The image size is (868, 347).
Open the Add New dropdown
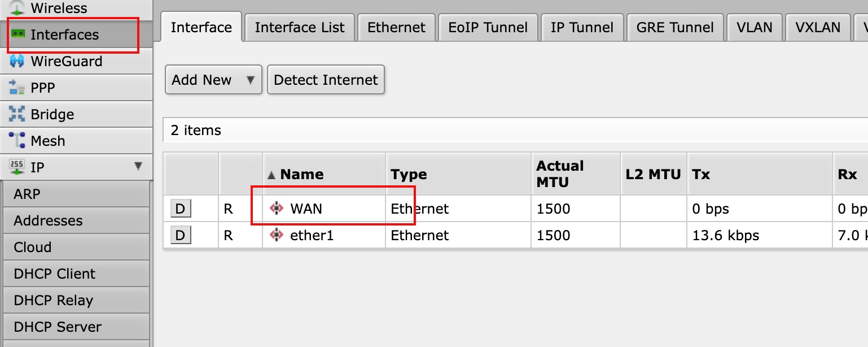tap(213, 80)
